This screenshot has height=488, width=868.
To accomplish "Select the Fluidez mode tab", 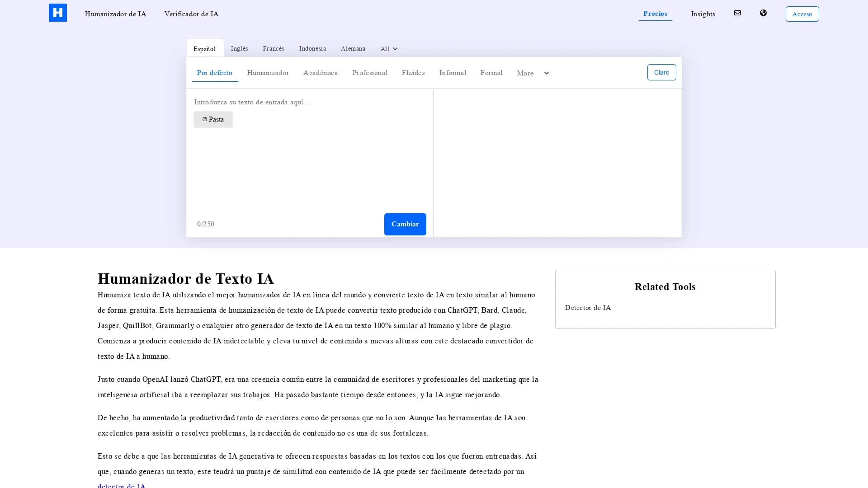I will tap(413, 73).
